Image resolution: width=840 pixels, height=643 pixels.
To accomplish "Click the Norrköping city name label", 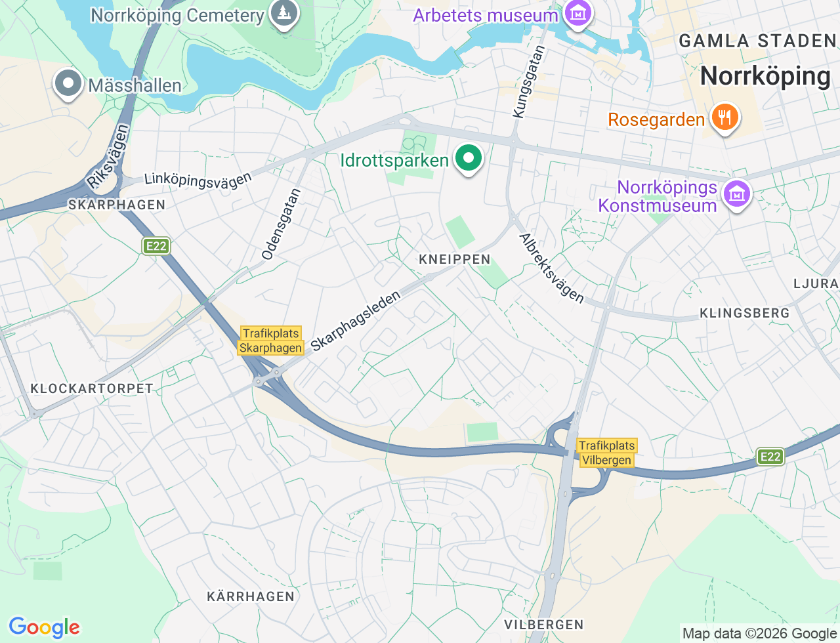I will [765, 76].
